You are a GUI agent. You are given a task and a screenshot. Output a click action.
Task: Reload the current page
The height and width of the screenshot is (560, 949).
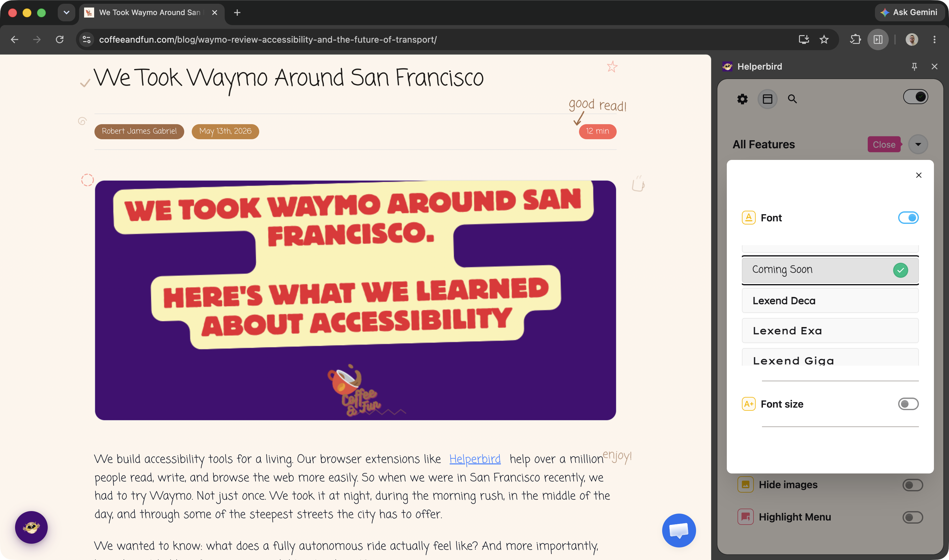pos(60,40)
